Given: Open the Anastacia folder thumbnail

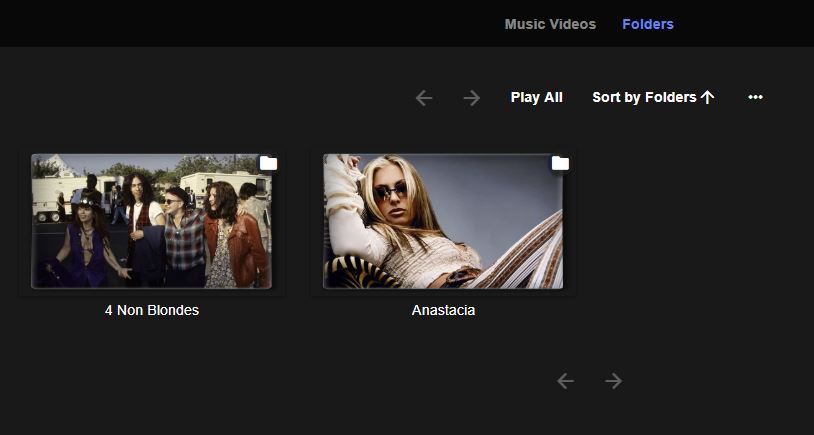Looking at the screenshot, I should [443, 221].
